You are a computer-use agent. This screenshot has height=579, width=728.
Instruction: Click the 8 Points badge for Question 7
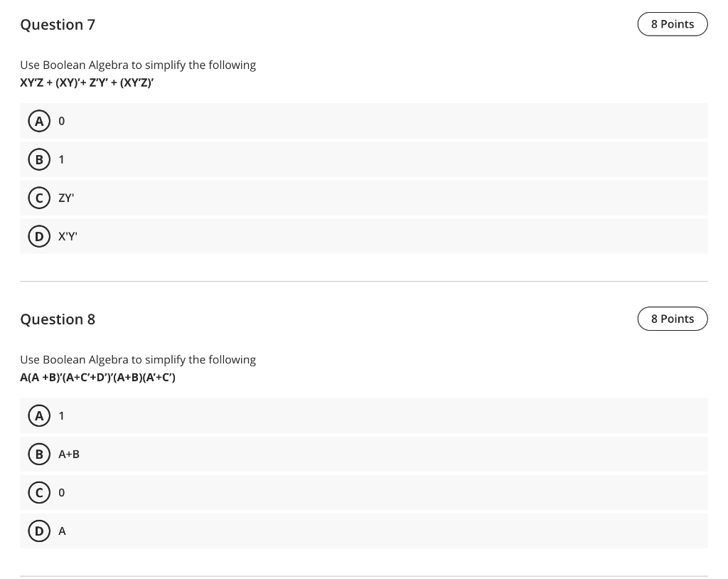click(x=673, y=23)
